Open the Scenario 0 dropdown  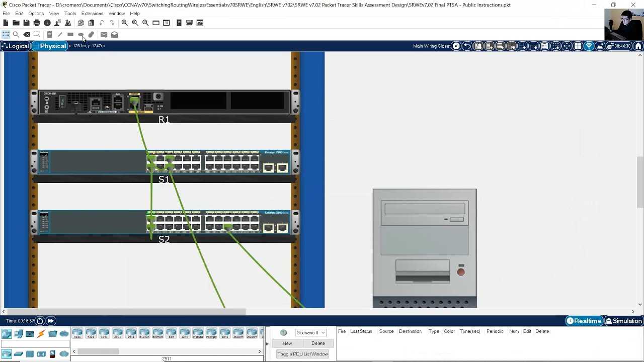pos(310,332)
